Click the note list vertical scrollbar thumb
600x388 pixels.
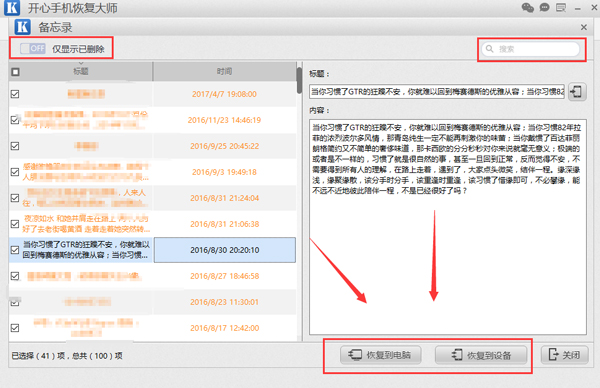coord(299,80)
